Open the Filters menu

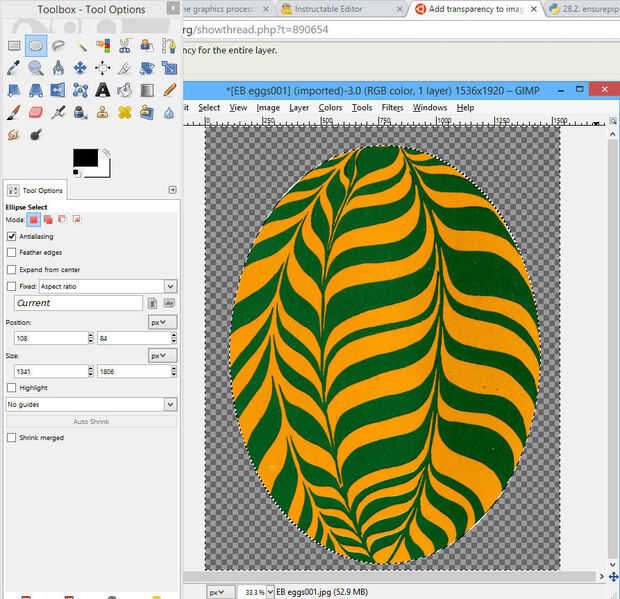[x=392, y=107]
